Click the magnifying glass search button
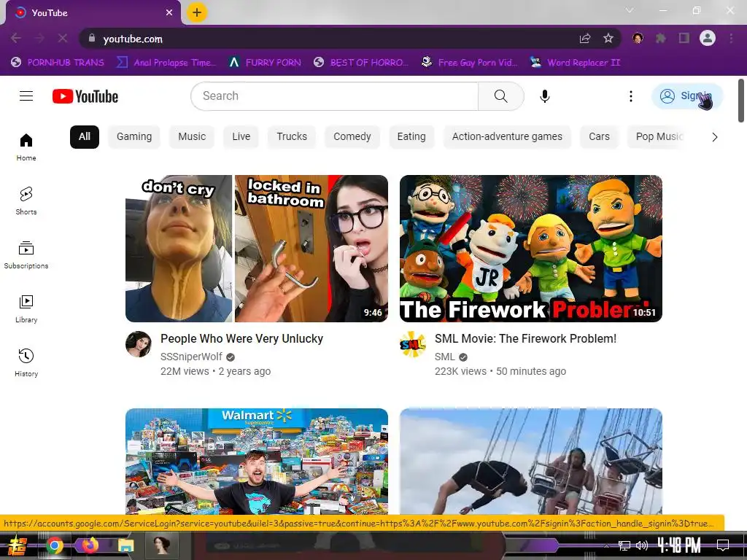The image size is (747, 560). pyautogui.click(x=500, y=96)
